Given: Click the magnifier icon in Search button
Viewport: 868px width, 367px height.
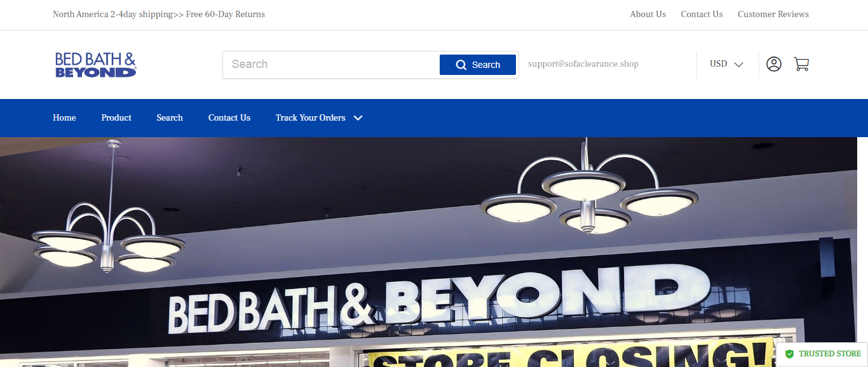Looking at the screenshot, I should coord(461,65).
